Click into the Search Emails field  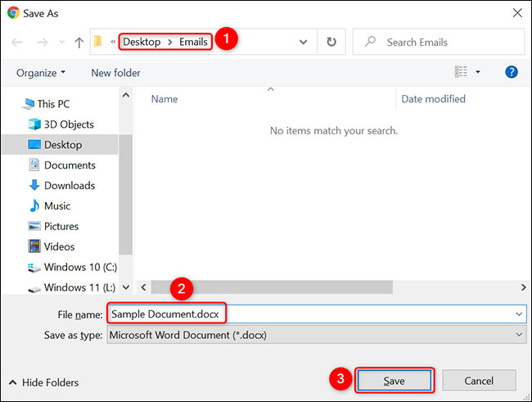point(439,42)
